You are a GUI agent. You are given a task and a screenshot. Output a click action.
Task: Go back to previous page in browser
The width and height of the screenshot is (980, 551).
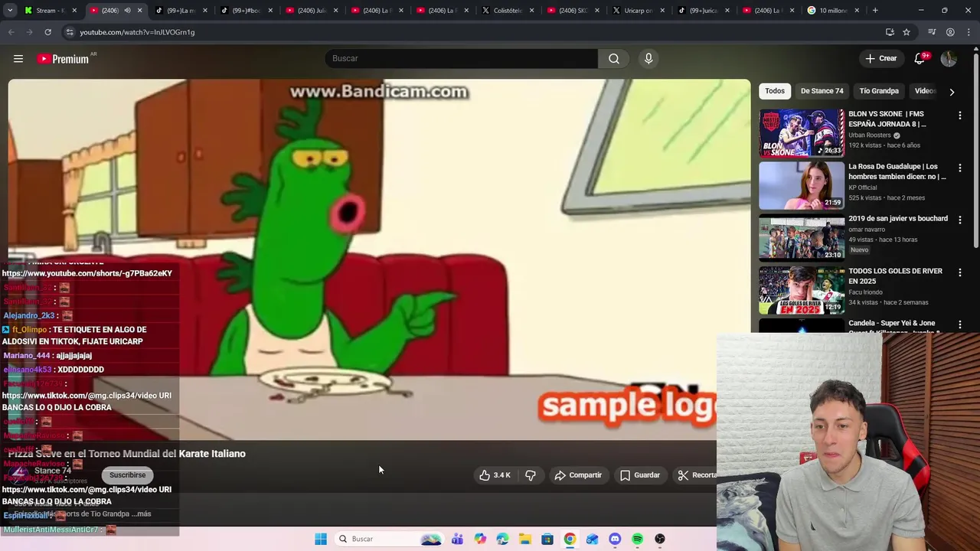(x=11, y=32)
